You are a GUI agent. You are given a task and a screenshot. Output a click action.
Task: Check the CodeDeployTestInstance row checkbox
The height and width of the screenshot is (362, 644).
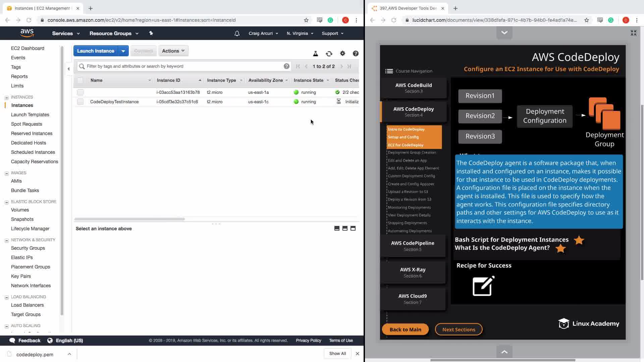80,102
